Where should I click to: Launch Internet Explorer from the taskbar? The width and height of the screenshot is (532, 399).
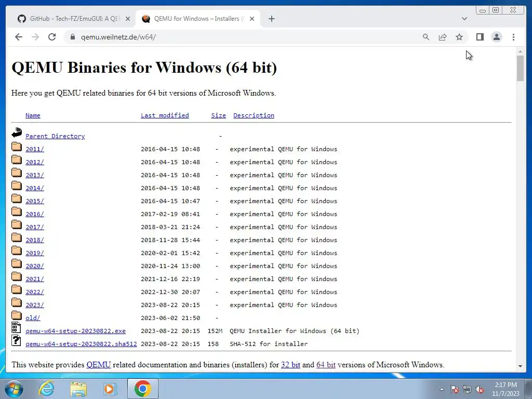(46, 389)
